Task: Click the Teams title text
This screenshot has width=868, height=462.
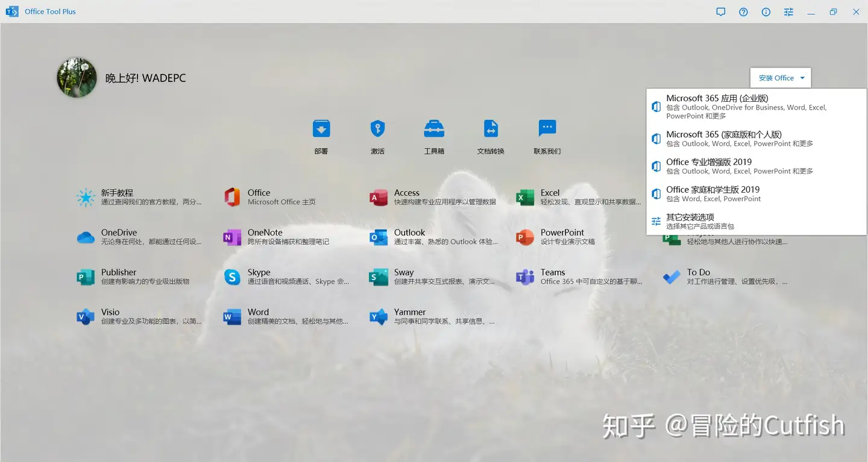Action: (x=553, y=272)
